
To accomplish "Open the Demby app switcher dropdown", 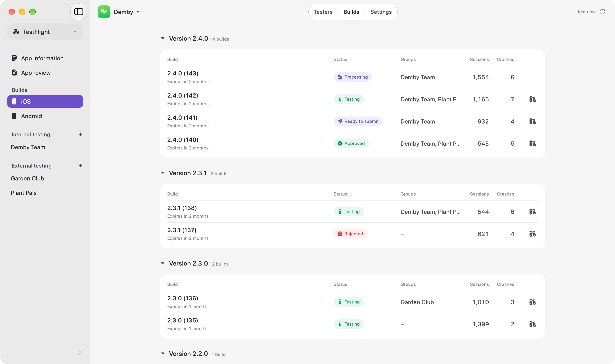I will pyautogui.click(x=127, y=12).
